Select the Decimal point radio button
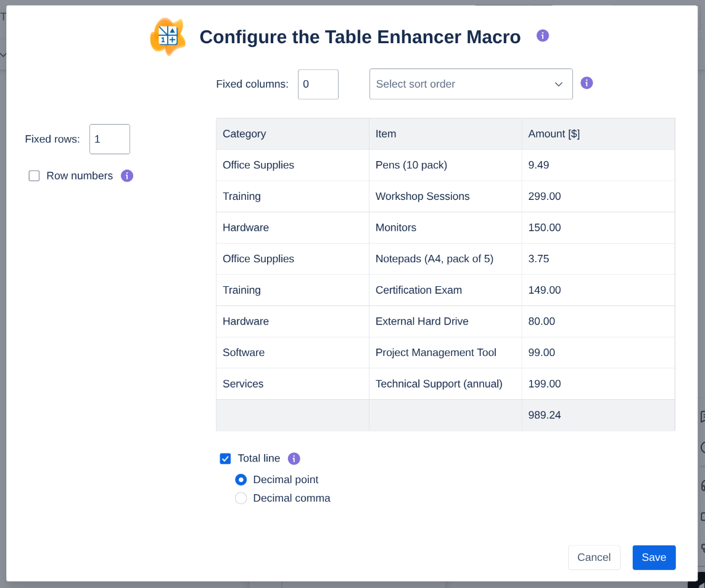 [241, 479]
